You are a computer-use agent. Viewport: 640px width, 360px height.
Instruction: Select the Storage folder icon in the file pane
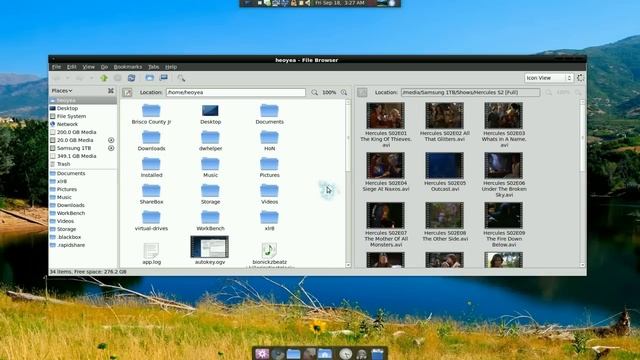210,190
